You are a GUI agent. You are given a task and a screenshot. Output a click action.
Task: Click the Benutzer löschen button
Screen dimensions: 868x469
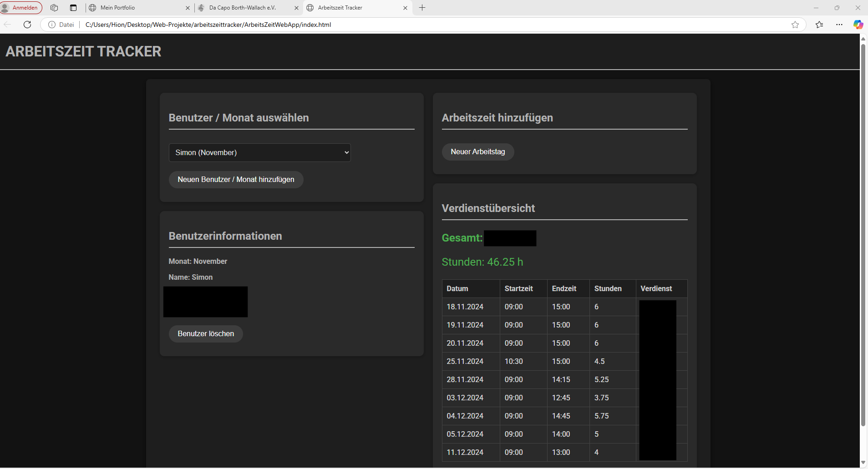tap(206, 334)
